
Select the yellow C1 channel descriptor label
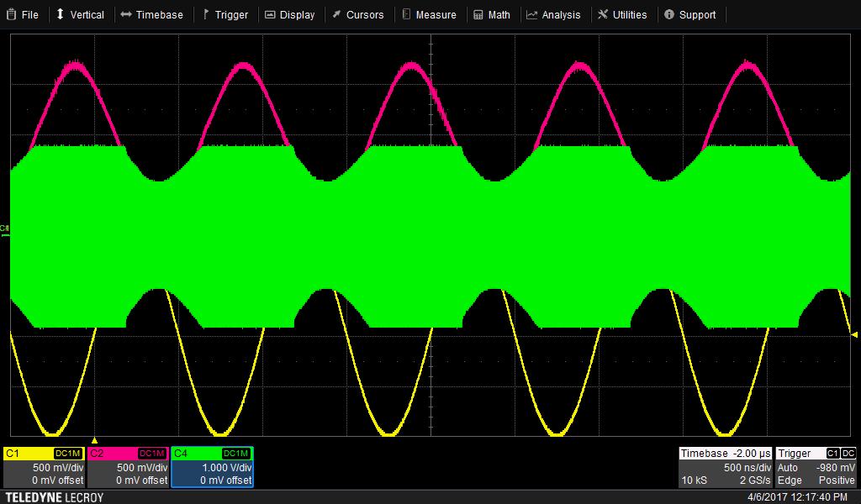[x=12, y=454]
